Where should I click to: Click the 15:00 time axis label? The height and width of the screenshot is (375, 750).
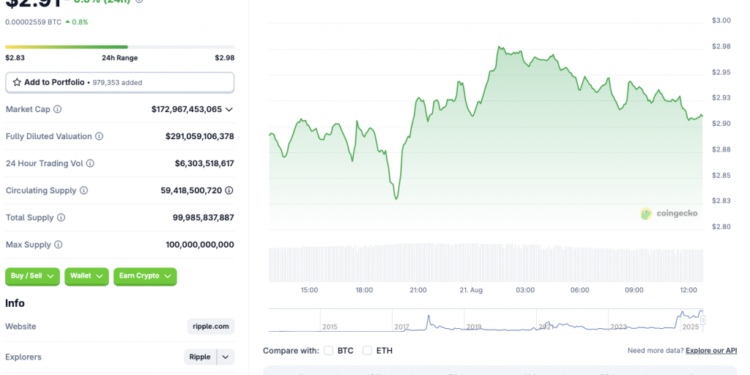click(x=309, y=290)
